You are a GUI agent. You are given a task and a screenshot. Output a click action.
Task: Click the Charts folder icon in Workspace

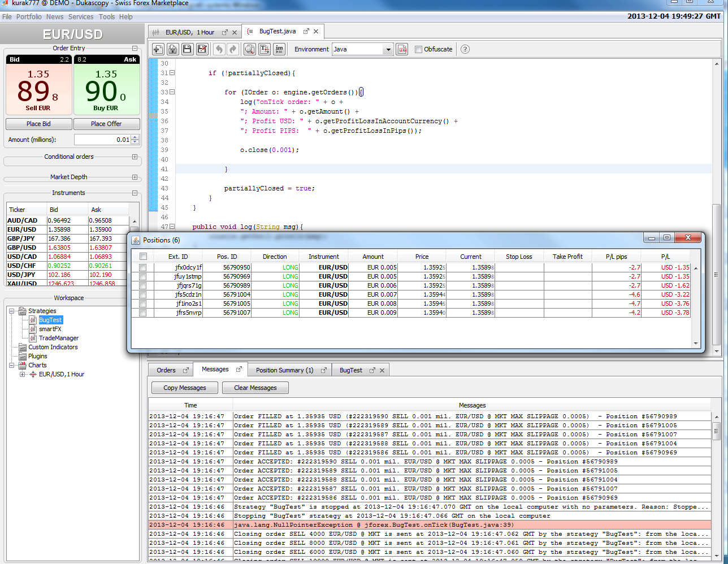(23, 365)
